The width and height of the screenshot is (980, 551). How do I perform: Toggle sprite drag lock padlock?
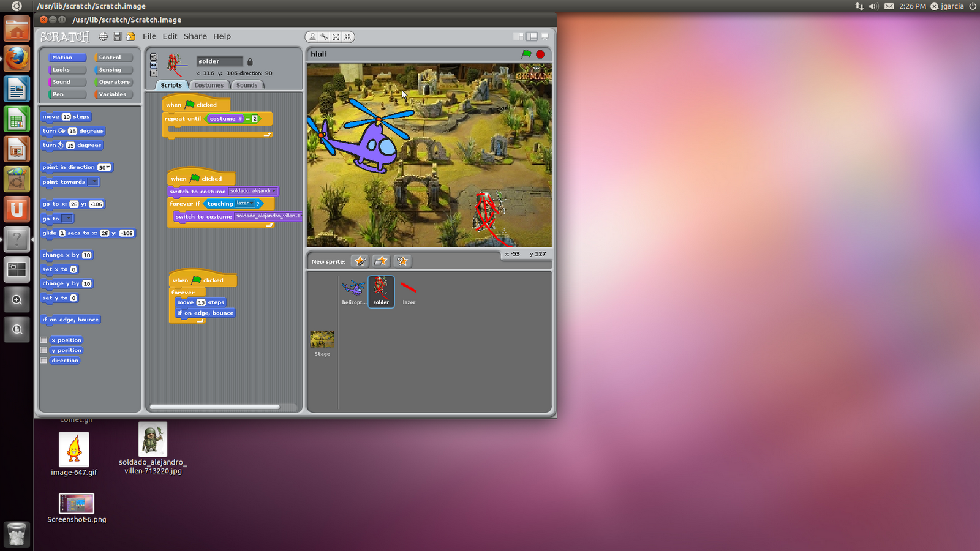coord(250,61)
